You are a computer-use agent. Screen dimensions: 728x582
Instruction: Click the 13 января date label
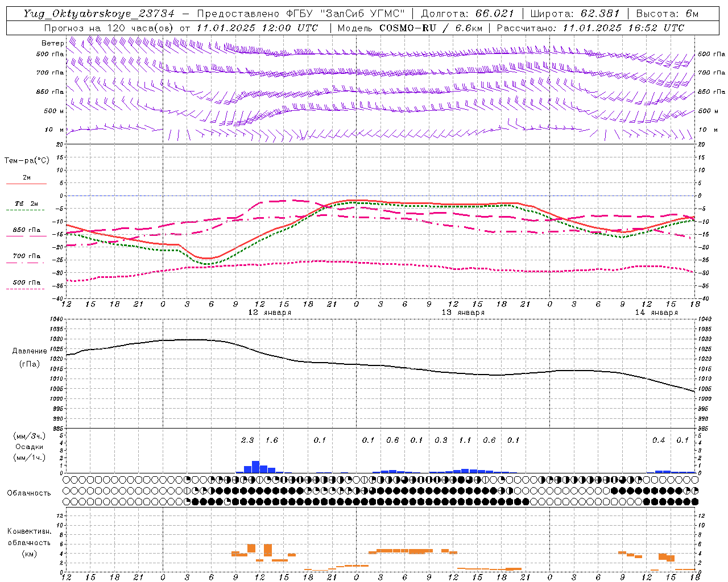(x=463, y=313)
